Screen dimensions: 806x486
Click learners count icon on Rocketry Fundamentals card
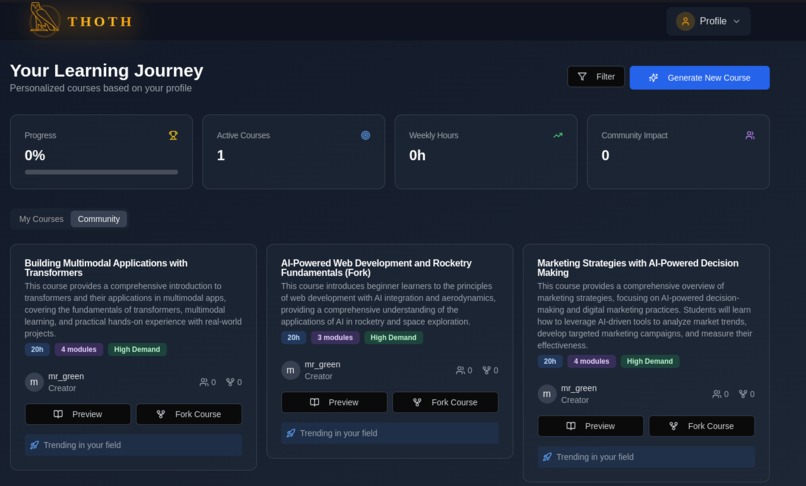pyautogui.click(x=460, y=370)
